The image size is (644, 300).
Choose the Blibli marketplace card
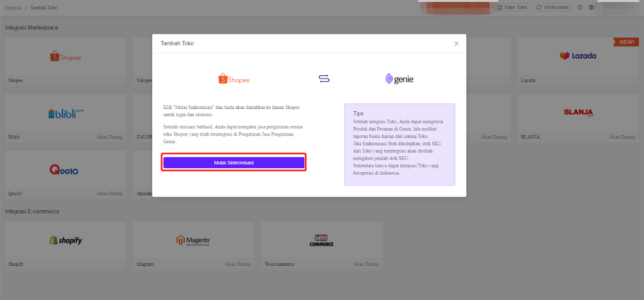coord(65,118)
